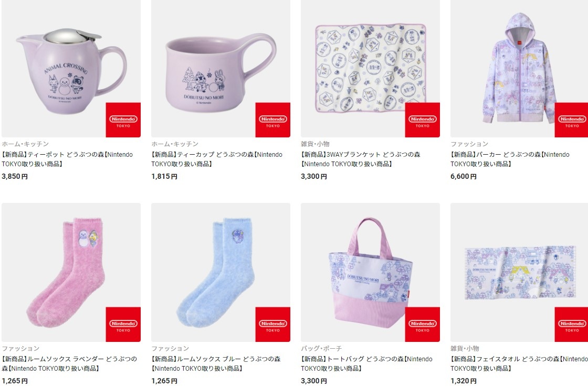Screen dimensions: 588x387
Task: Open the パーカー どうぶつの森 product title link
Action: pos(510,159)
